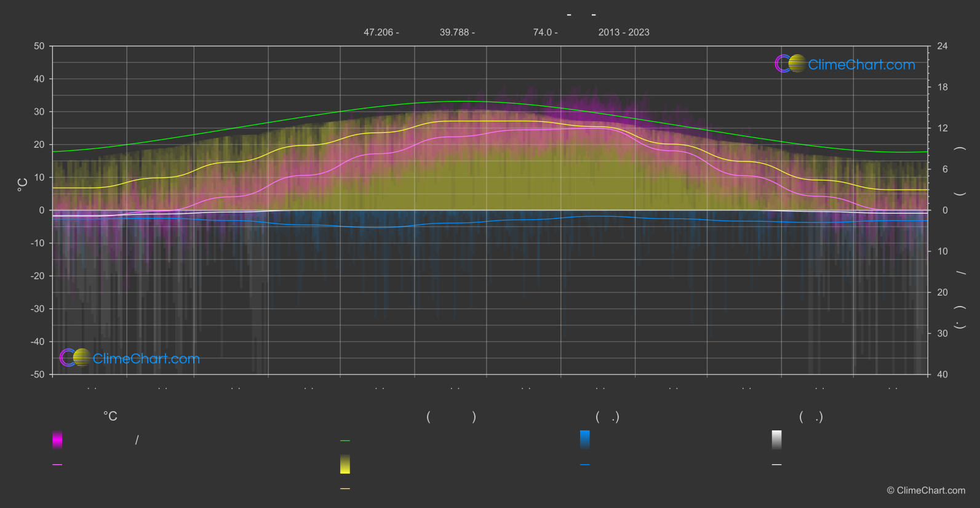The image size is (980, 508).
Task: Click the '18' tick on right axis
Action: click(x=942, y=87)
